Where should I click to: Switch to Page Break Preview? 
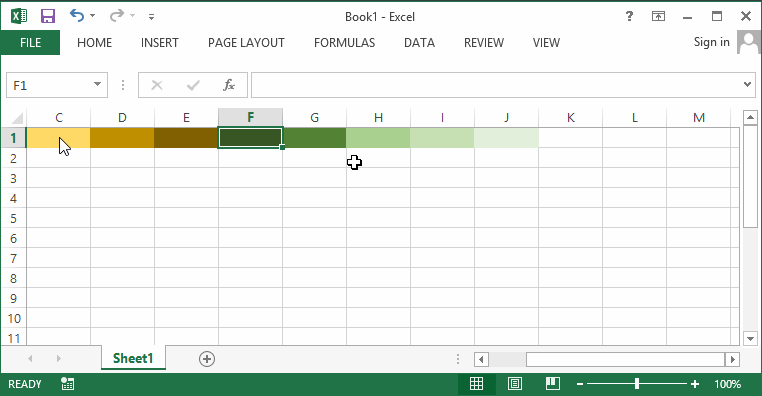(553, 384)
